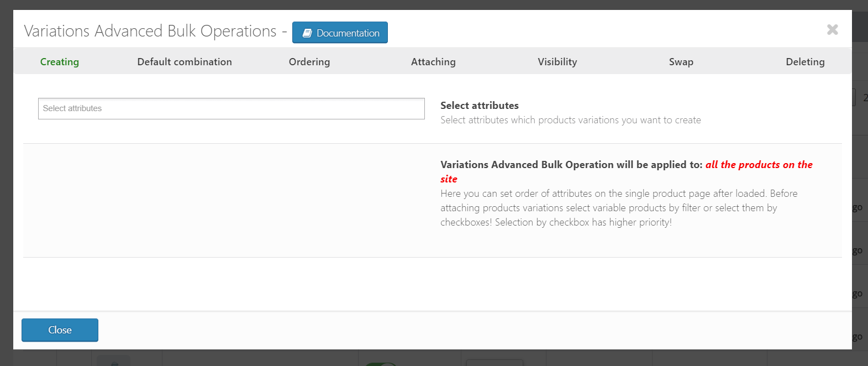Viewport: 868px width, 366px height.
Task: Open the Deleting tab
Action: [x=805, y=62]
